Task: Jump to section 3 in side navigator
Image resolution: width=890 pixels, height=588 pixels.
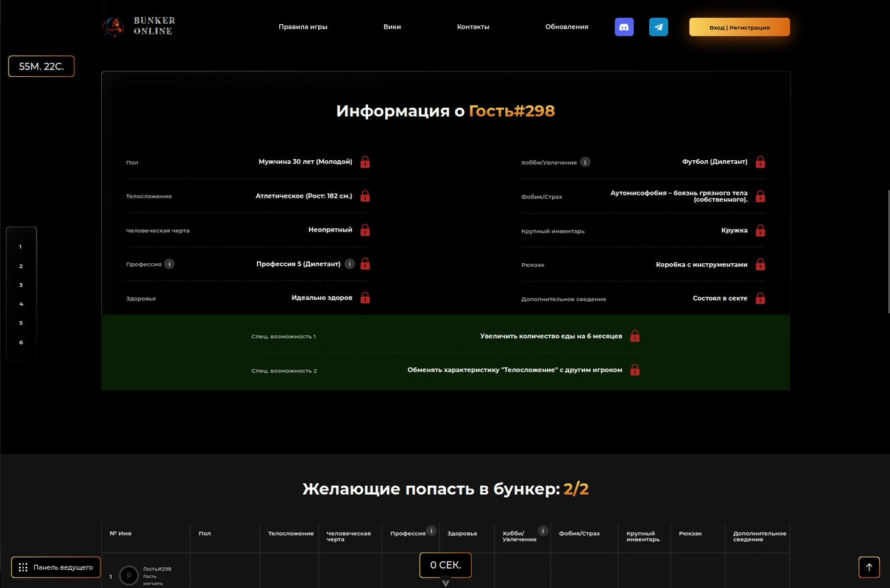Action: tap(21, 285)
